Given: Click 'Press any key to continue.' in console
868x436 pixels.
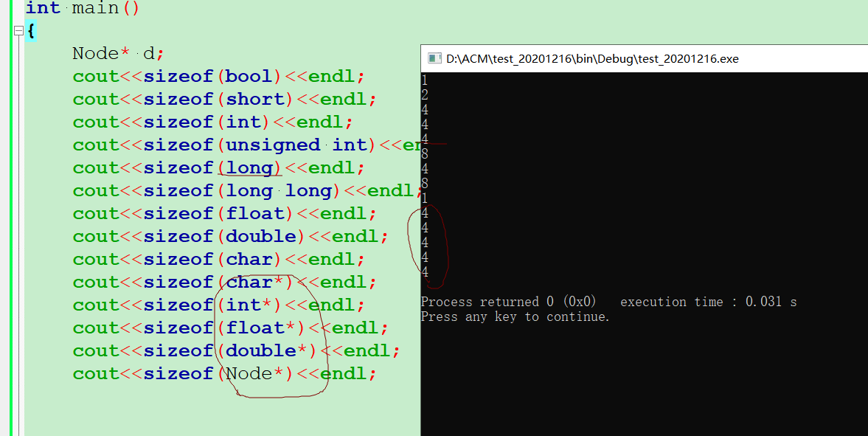Looking at the screenshot, I should click(515, 316).
